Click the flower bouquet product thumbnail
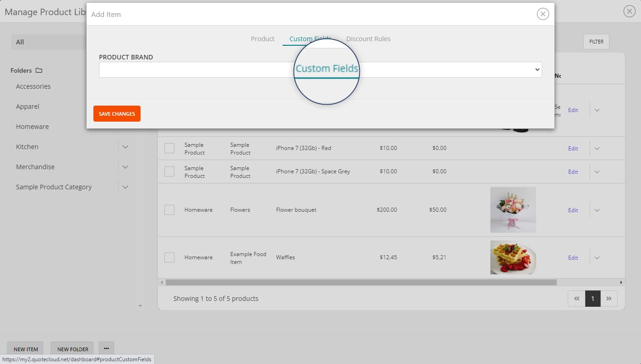641x364 pixels. point(513,209)
